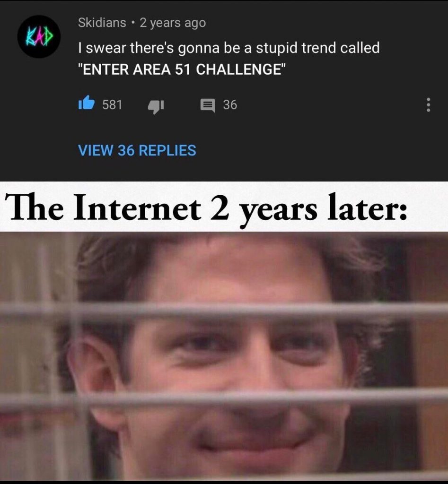Open the three-dot comment options menu
448x484 pixels.
click(x=428, y=105)
